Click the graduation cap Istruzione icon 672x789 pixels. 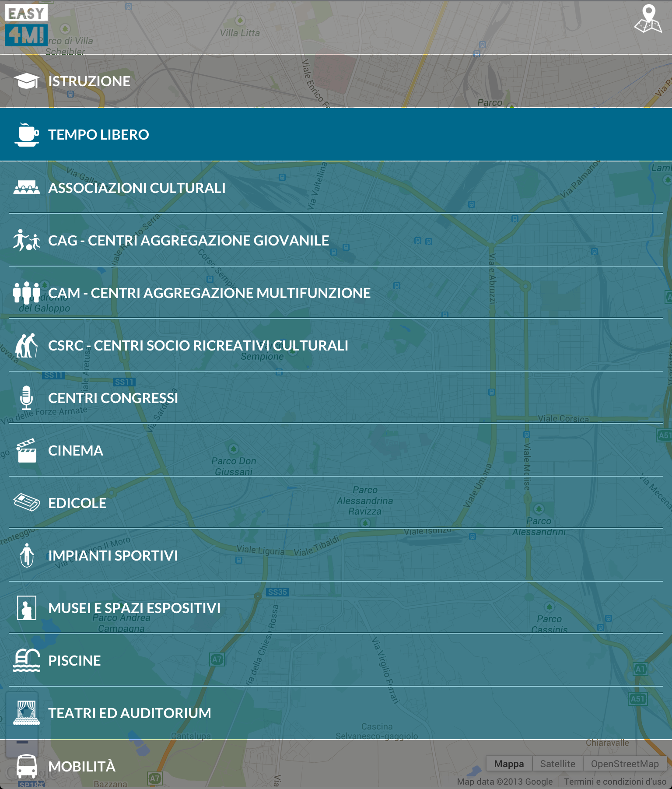point(26,81)
